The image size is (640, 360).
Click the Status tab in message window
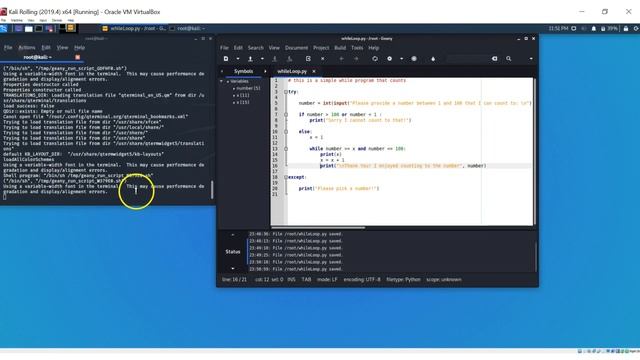coord(233,251)
